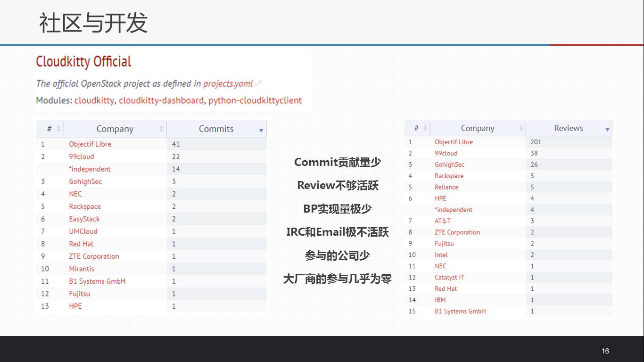Image resolution: width=644 pixels, height=362 pixels.
Task: Select *independent in the Reviews table
Action: (x=454, y=210)
